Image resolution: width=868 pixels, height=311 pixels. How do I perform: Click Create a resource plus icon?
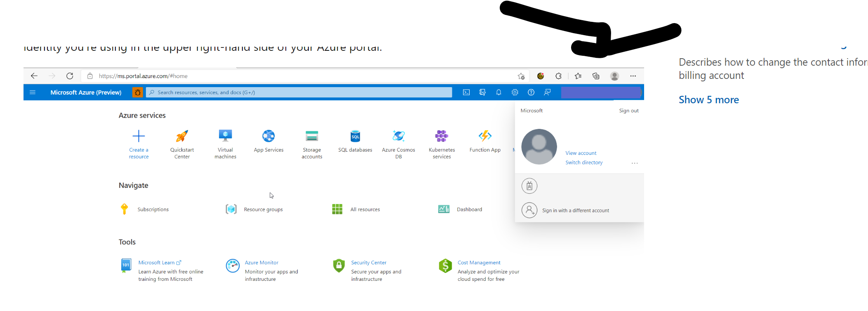pyautogui.click(x=139, y=136)
